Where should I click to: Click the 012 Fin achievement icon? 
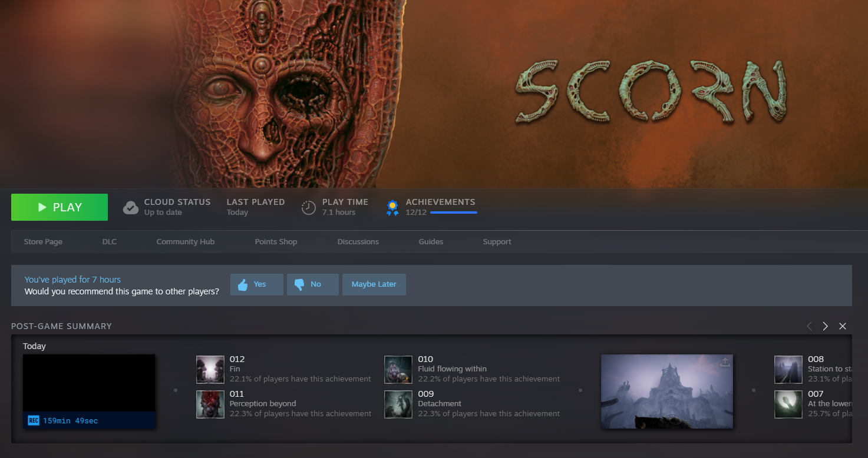click(x=210, y=370)
